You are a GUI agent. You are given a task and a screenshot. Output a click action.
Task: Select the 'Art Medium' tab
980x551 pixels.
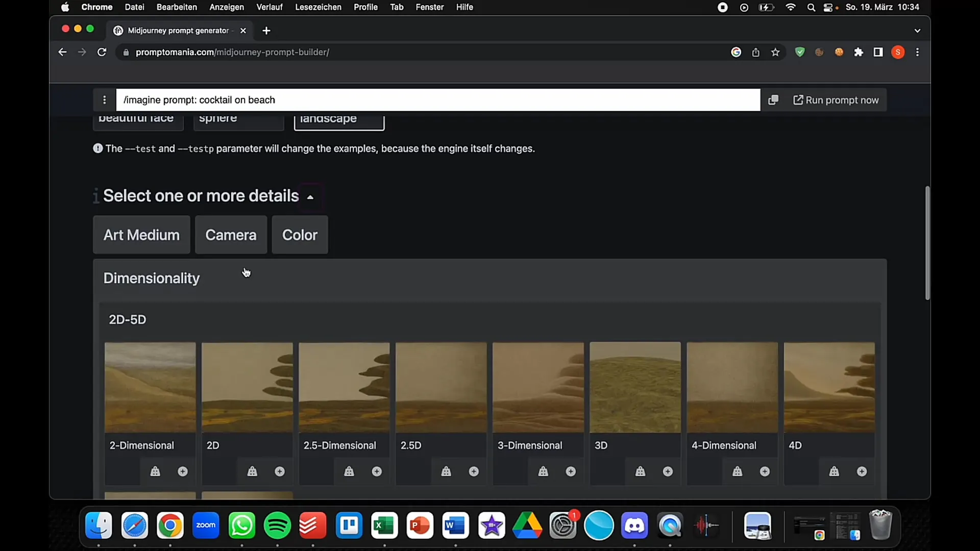(x=141, y=234)
